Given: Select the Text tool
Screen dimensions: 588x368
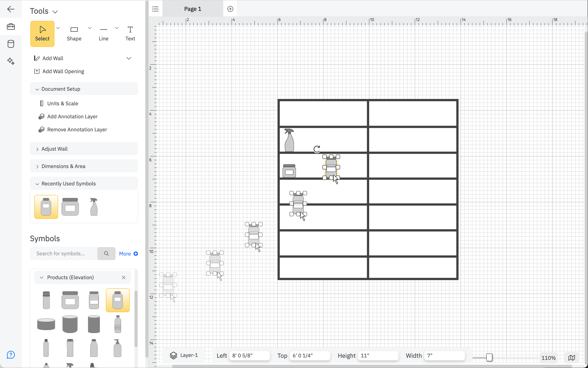Looking at the screenshot, I should 130,34.
